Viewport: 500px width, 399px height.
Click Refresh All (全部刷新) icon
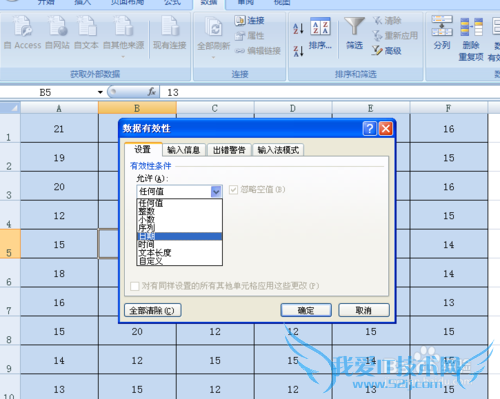(214, 37)
